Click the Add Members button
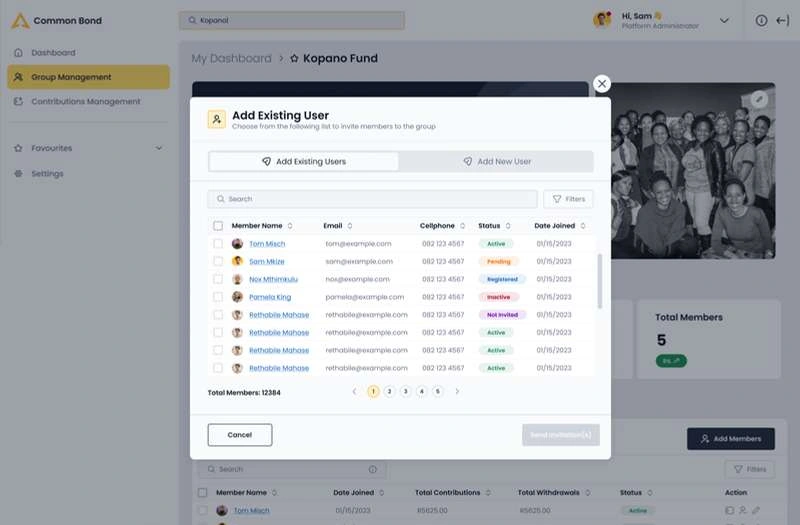The image size is (800, 525). coord(731,439)
